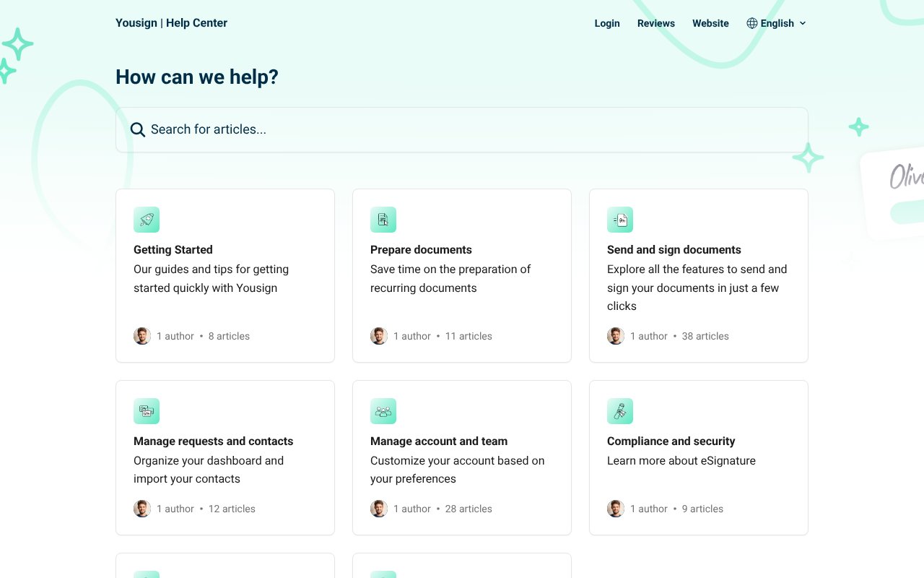
Task: Click the Getting Started rocket icon
Action: (x=147, y=220)
